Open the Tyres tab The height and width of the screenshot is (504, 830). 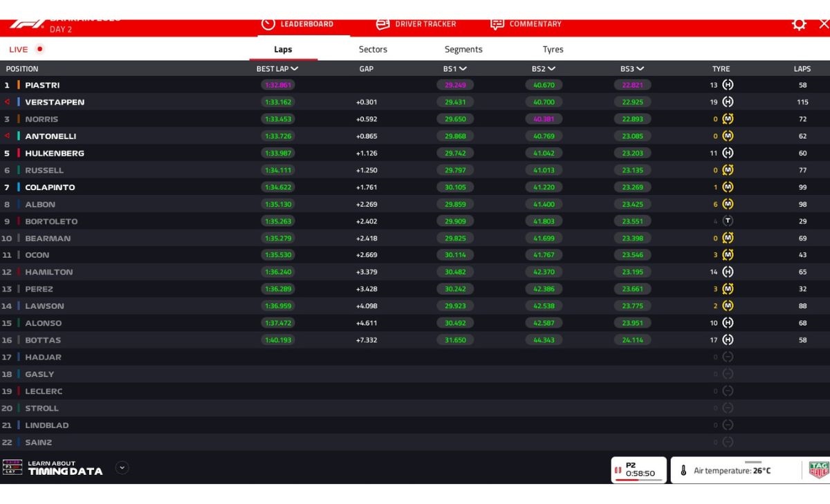553,49
